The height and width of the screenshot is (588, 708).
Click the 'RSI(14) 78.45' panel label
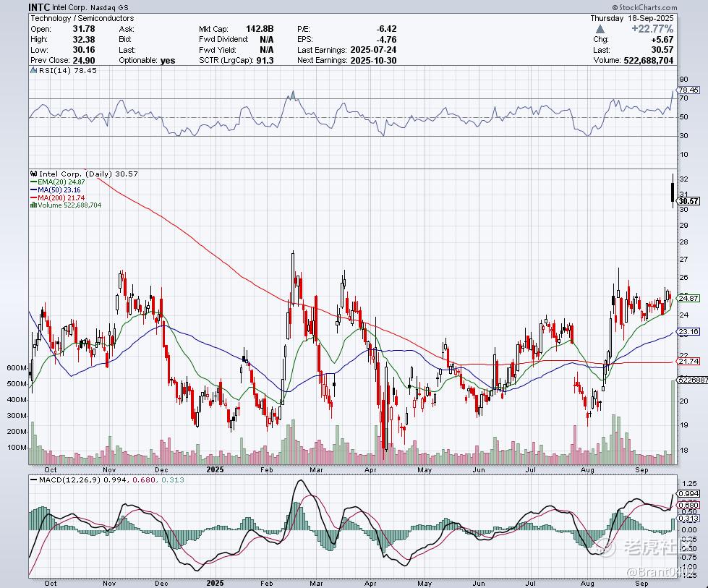pos(68,70)
